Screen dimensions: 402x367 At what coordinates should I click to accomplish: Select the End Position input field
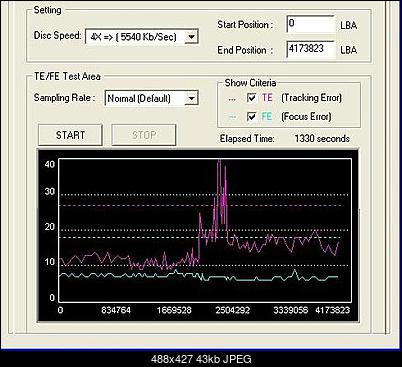pos(311,49)
